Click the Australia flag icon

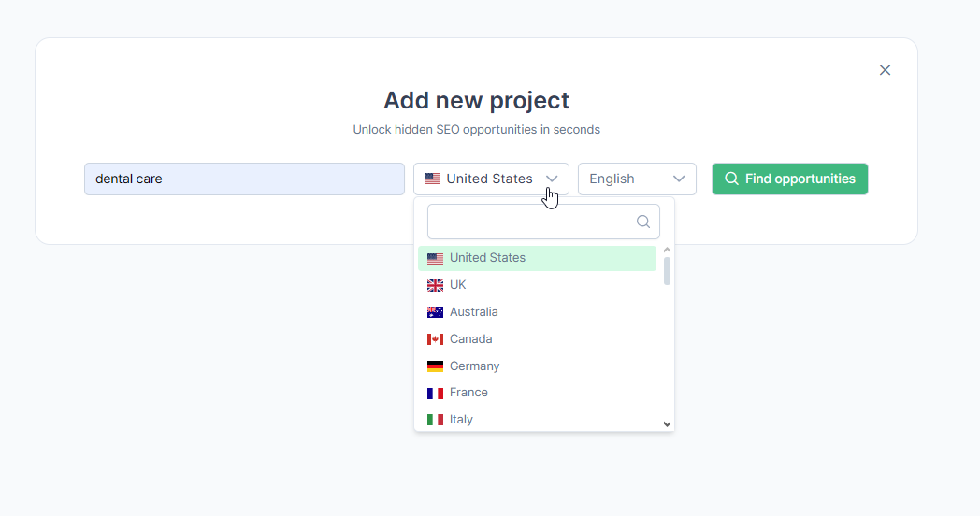click(435, 312)
